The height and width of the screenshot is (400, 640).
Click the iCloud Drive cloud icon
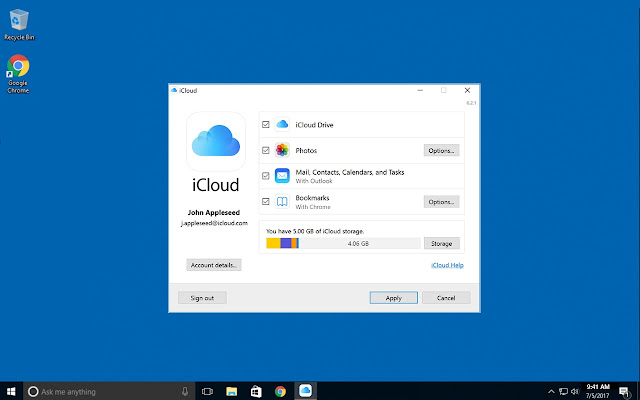[282, 124]
